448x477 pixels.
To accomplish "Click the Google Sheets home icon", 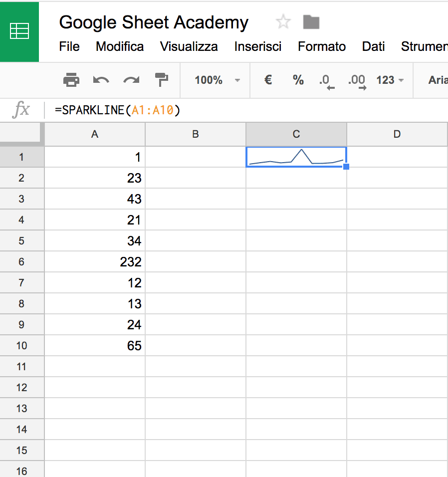I will point(19,31).
